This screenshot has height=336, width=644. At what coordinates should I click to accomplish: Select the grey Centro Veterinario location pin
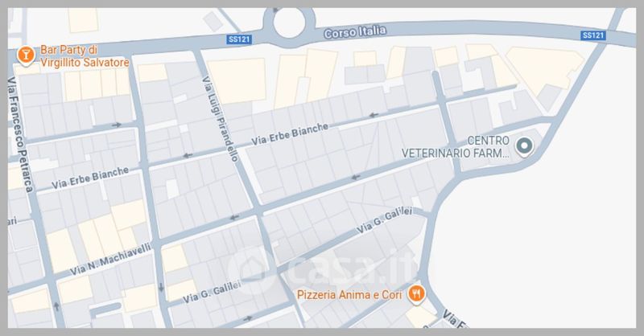[524, 146]
